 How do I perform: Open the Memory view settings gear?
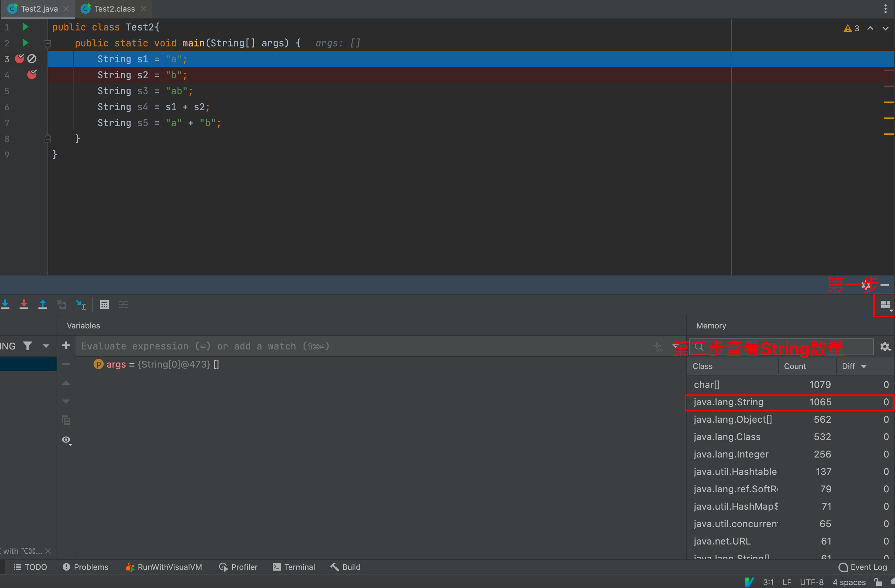click(x=885, y=346)
